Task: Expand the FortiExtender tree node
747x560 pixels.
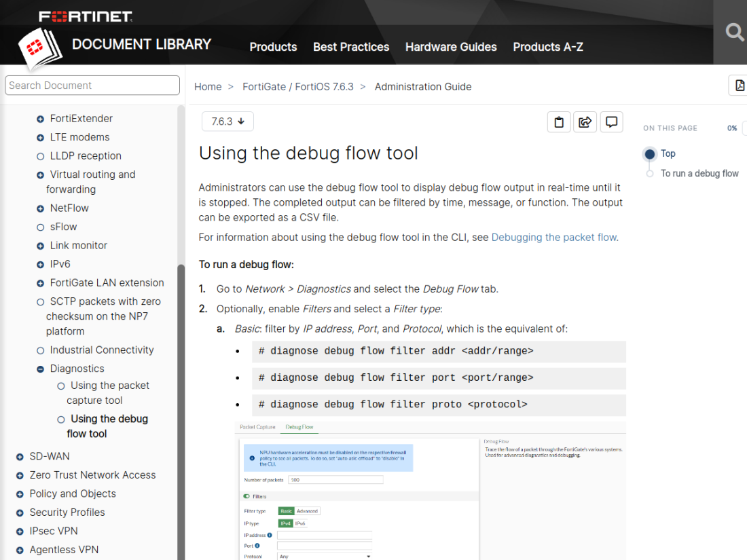Action: tap(41, 119)
